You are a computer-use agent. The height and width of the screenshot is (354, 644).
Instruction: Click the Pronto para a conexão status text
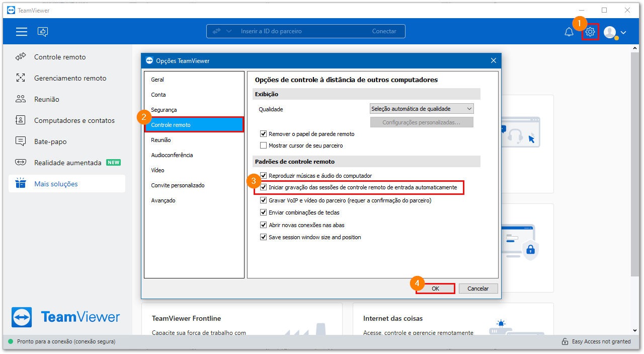click(x=66, y=341)
